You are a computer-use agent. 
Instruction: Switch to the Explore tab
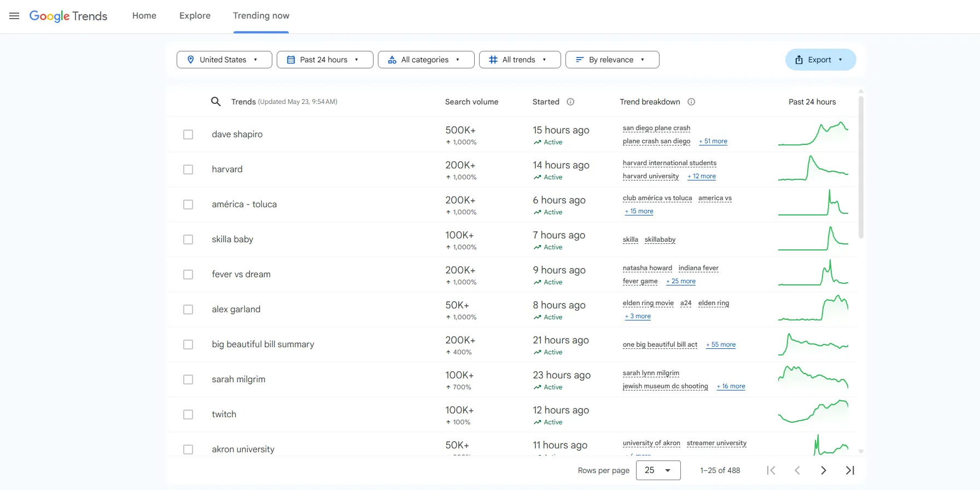pos(195,16)
